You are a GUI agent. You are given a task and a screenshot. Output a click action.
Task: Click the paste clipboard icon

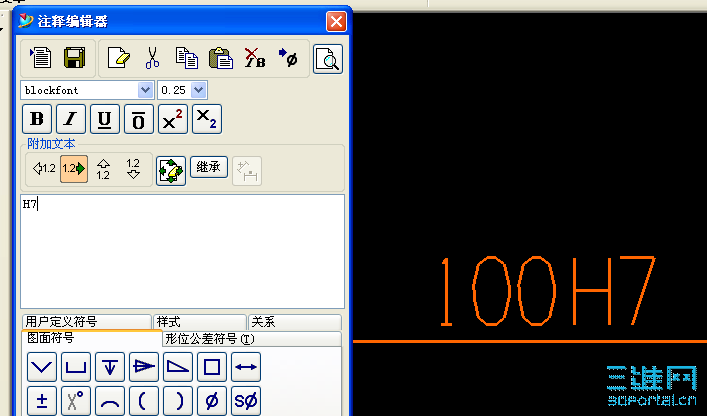[x=221, y=58]
